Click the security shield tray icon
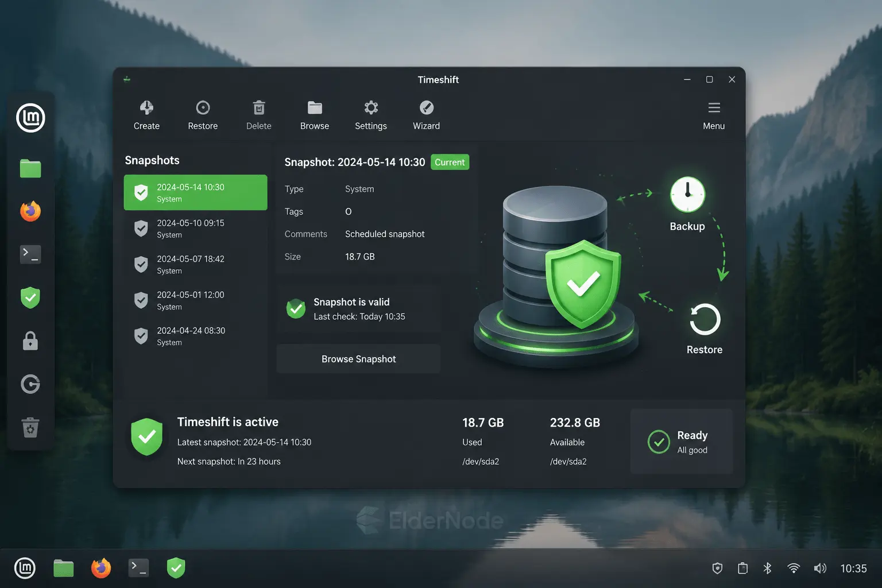The height and width of the screenshot is (588, 882). pos(717,568)
